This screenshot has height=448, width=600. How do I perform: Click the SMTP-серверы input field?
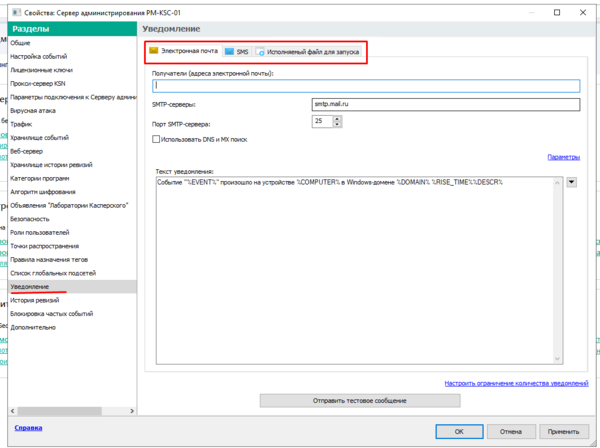(x=446, y=104)
